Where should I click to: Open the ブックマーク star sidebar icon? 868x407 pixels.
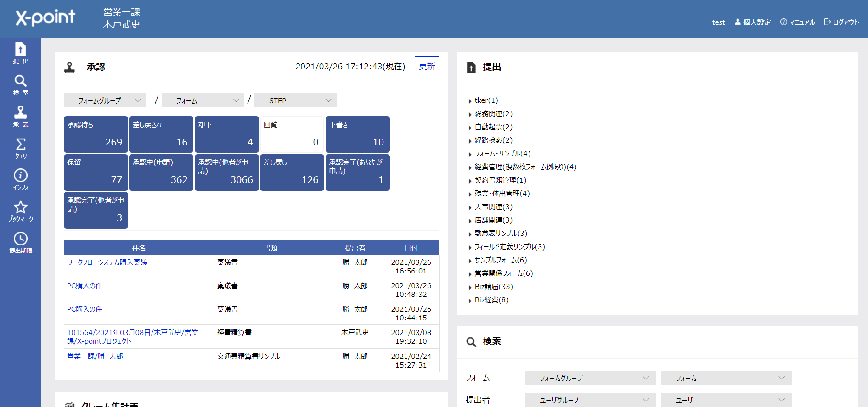point(20,211)
